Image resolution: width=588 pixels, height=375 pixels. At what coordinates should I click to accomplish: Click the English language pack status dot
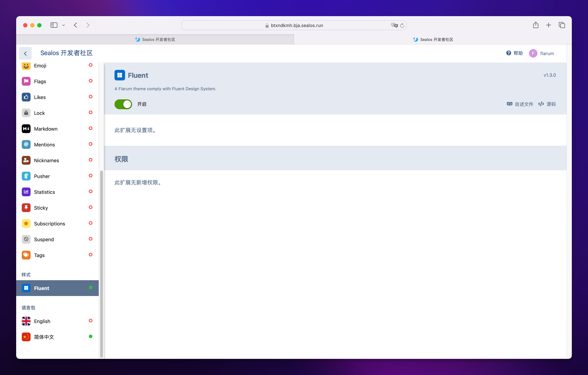pos(91,321)
